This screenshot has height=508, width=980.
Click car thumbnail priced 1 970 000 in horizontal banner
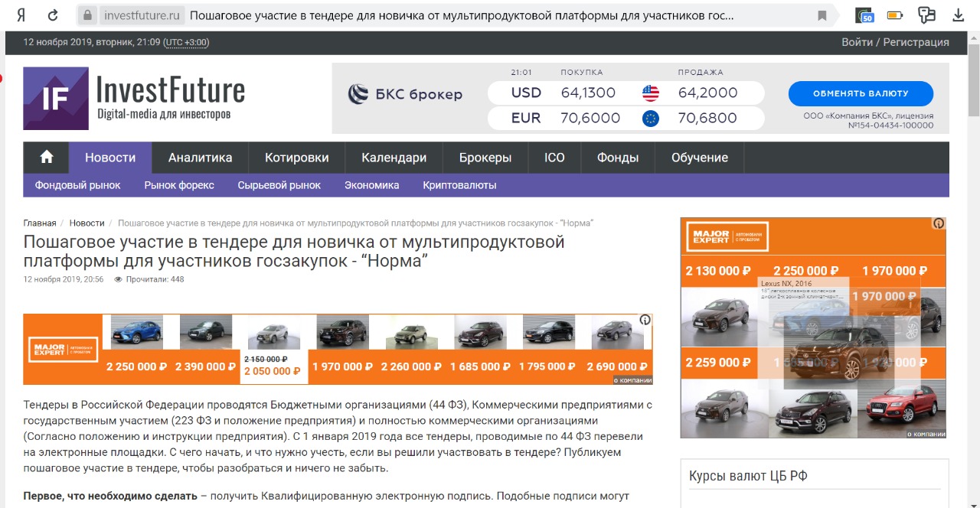pos(343,333)
